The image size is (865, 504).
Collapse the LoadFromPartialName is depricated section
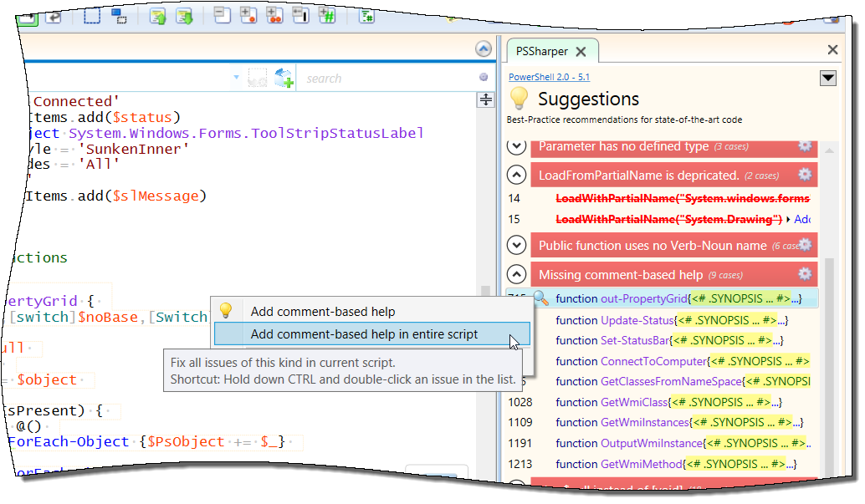click(517, 176)
